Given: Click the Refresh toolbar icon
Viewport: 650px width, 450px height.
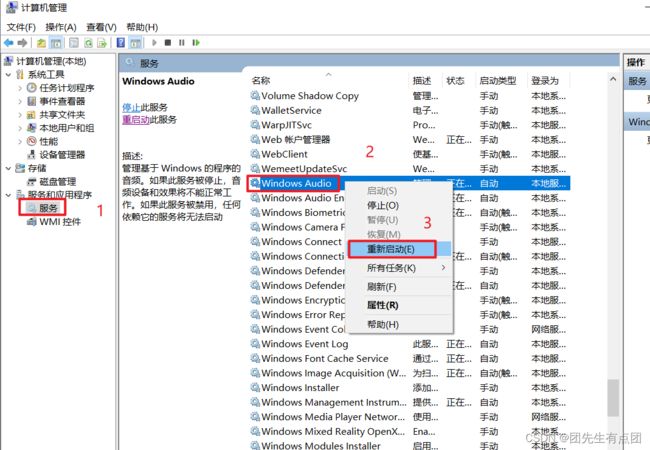Looking at the screenshot, I should (x=88, y=42).
